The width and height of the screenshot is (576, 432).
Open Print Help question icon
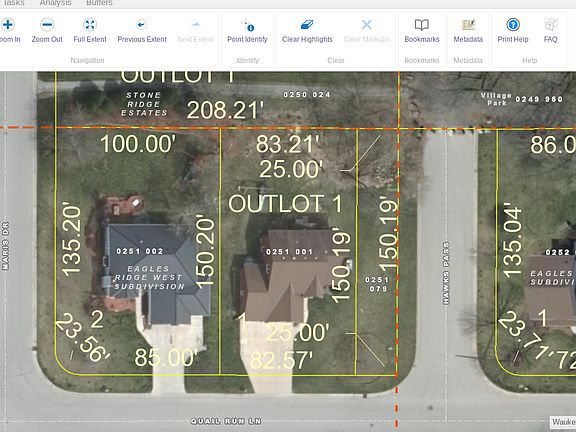pos(513,25)
